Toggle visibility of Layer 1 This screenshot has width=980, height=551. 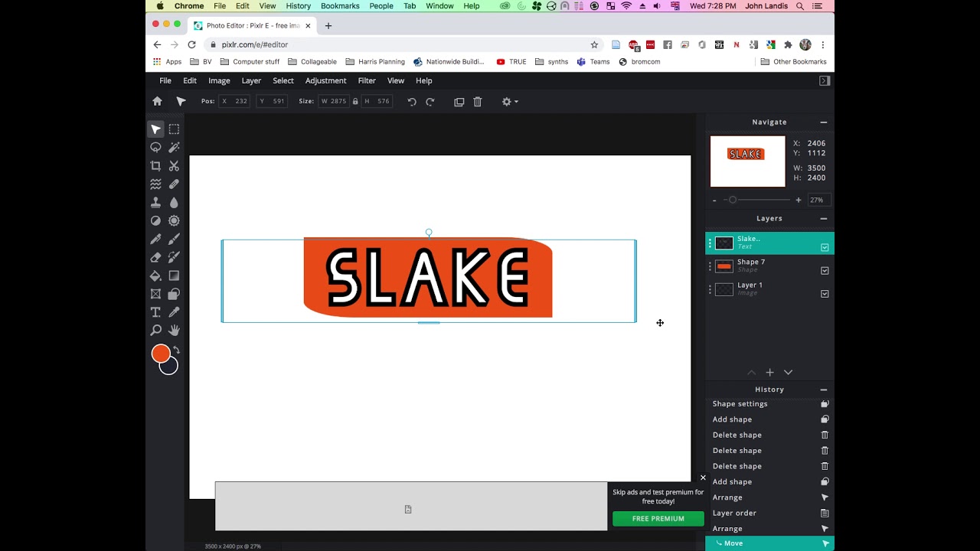pyautogui.click(x=825, y=293)
